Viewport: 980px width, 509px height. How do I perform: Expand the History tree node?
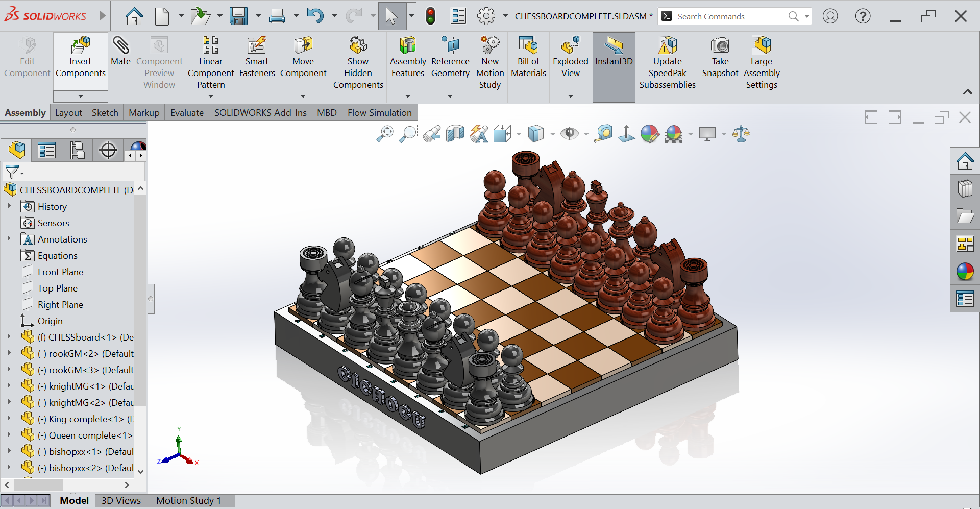[9, 206]
